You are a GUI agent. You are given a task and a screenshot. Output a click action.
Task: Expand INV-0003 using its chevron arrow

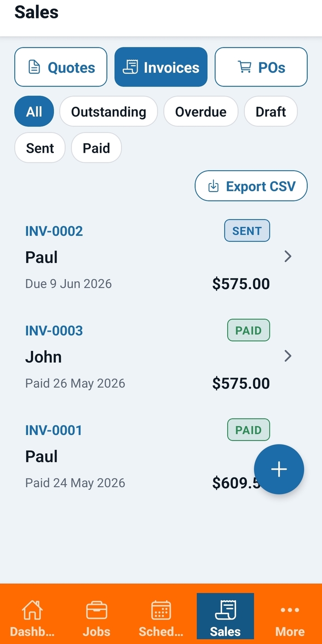(288, 356)
